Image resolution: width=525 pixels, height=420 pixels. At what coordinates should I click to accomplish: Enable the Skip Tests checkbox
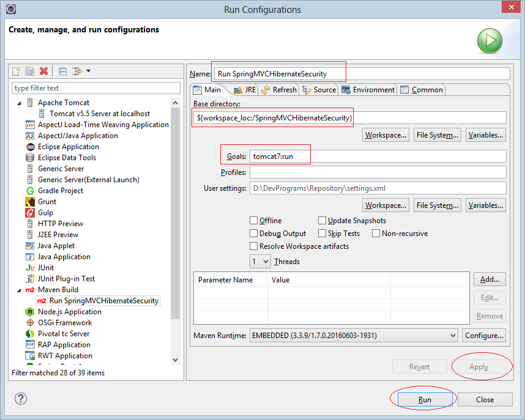(322, 234)
